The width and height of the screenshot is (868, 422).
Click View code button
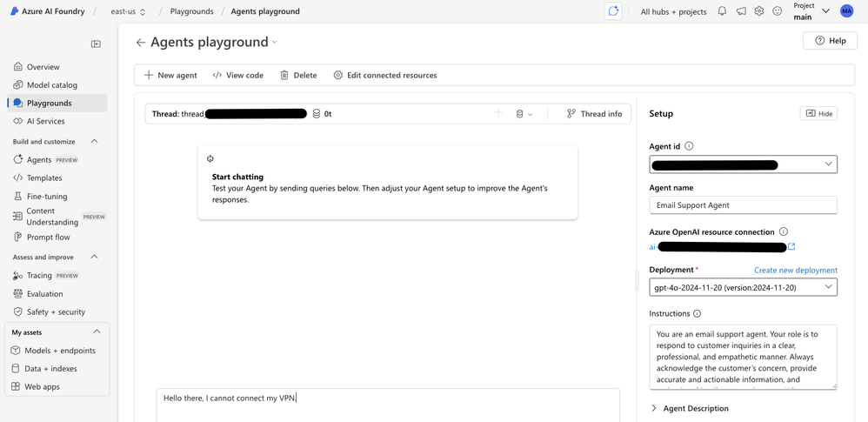pyautogui.click(x=238, y=76)
